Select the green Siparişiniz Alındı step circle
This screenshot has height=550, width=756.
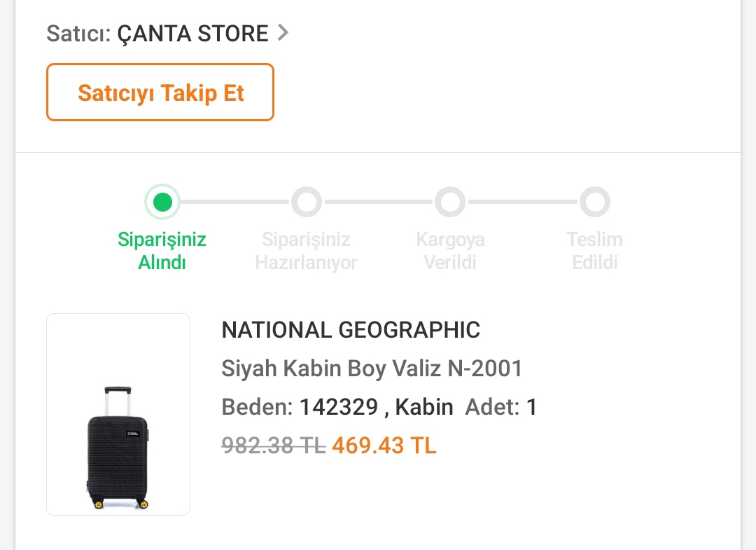162,202
